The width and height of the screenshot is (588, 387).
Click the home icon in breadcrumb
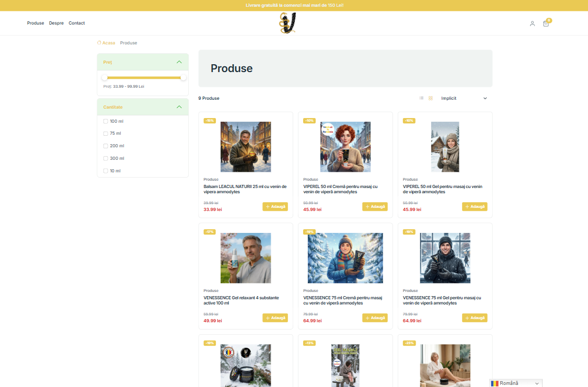tap(99, 43)
